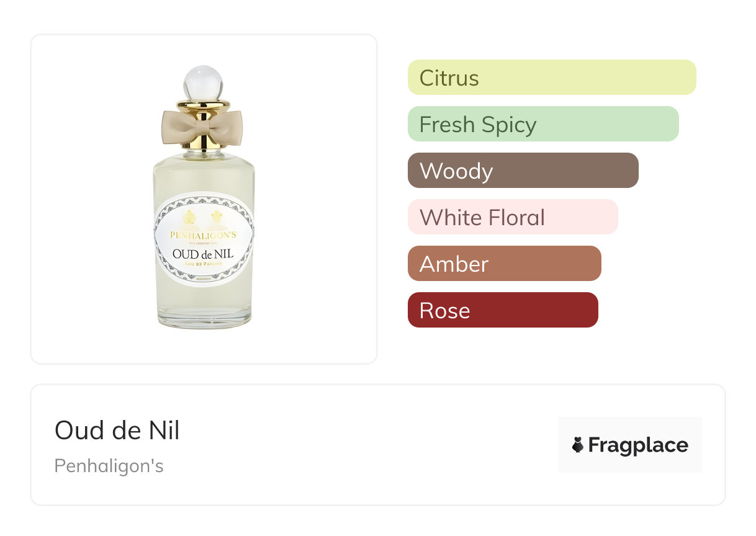This screenshot has width=756, height=536.
Task: Click the Rose accord bar
Action: [x=502, y=310]
